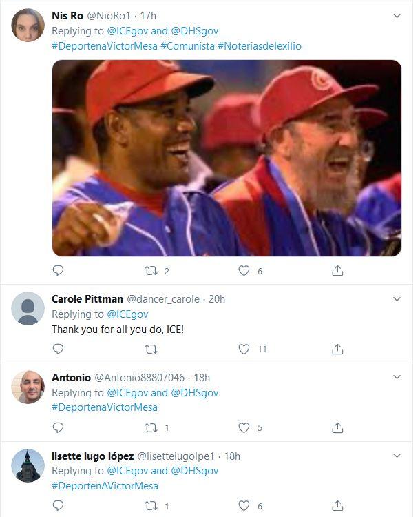Screen dimensions: 420x517
Task: Reply to Nis Ro's tweet
Action: click(x=58, y=271)
